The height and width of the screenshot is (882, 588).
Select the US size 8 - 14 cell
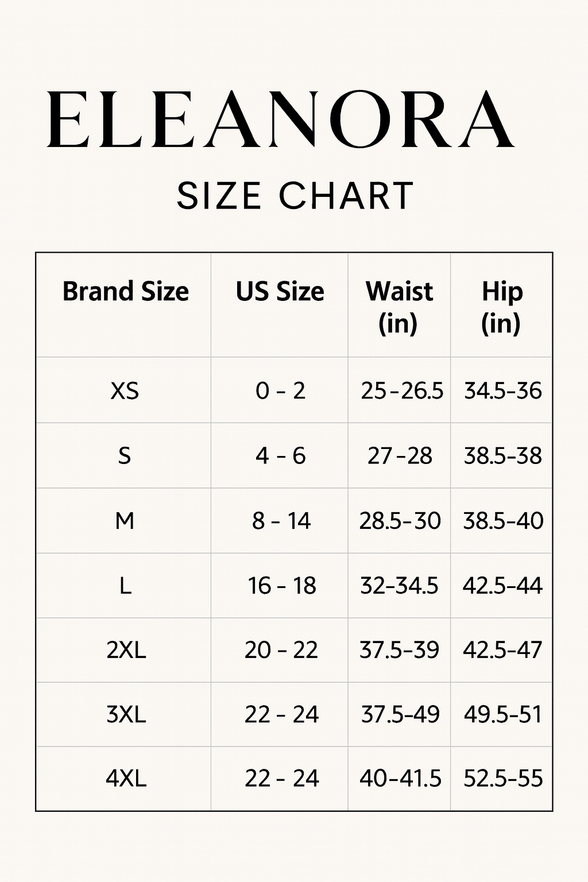tap(281, 521)
